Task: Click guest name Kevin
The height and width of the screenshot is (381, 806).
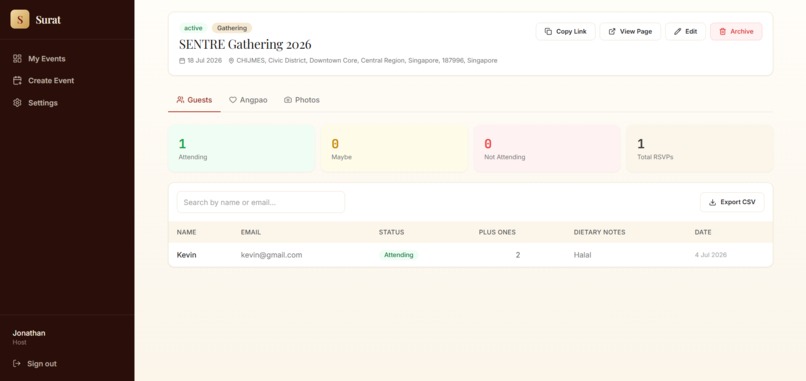Action: point(187,255)
